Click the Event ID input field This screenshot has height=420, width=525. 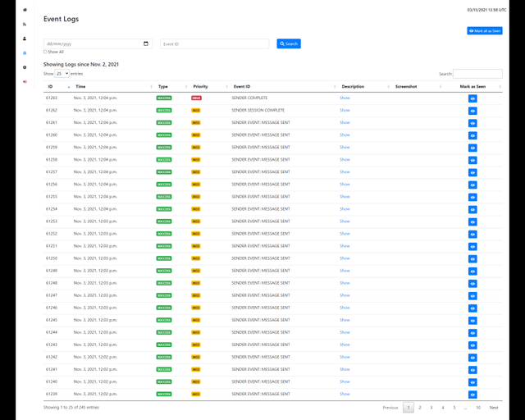pos(214,43)
